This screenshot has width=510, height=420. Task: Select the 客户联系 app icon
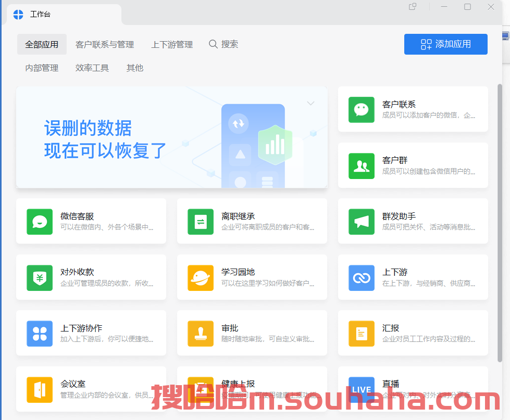362,110
